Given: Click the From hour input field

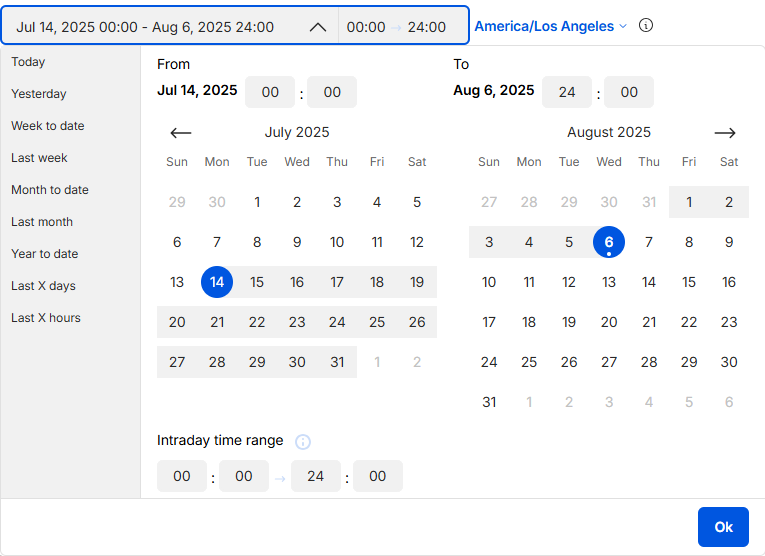Looking at the screenshot, I should coord(270,92).
